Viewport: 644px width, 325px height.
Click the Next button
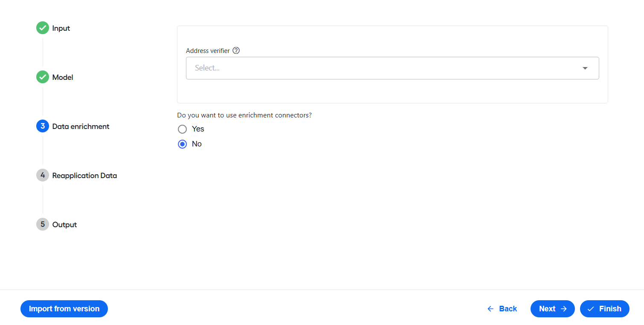point(553,309)
